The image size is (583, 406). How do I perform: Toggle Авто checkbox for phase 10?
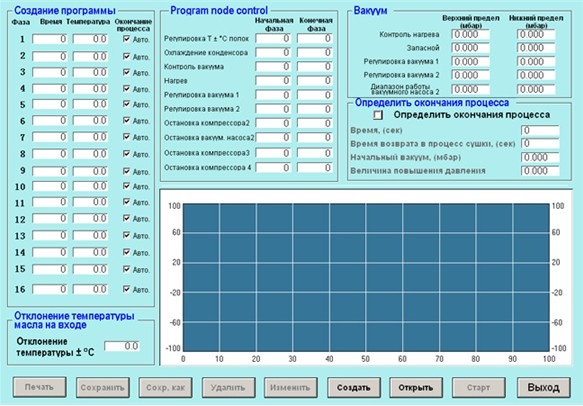126,186
